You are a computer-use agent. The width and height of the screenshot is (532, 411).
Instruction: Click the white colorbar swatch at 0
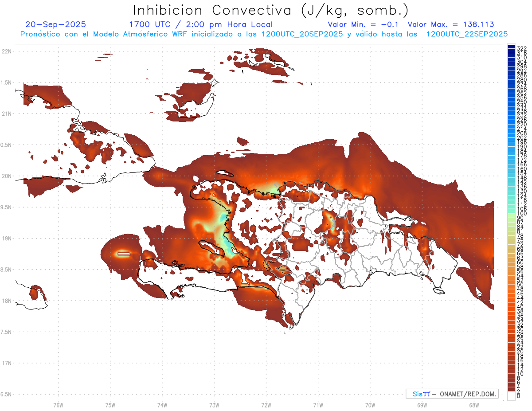[x=511, y=396]
